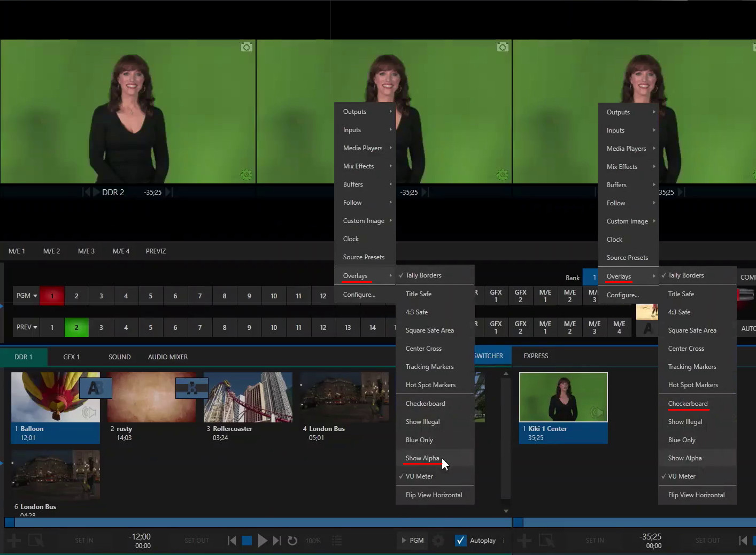The height and width of the screenshot is (555, 756).
Task: Open the PREVIZ tab
Action: (x=156, y=251)
